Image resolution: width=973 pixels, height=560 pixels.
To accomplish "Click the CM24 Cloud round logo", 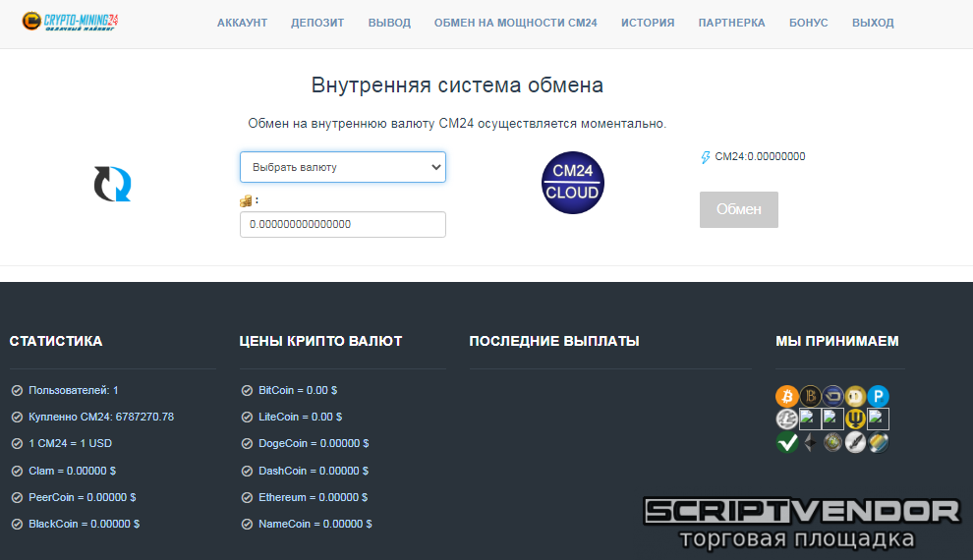I will click(573, 183).
